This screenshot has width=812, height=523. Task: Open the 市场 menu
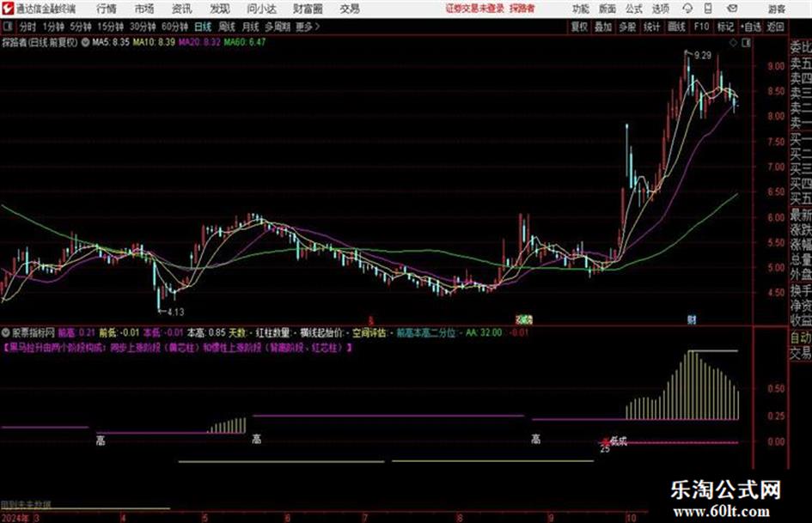click(144, 9)
